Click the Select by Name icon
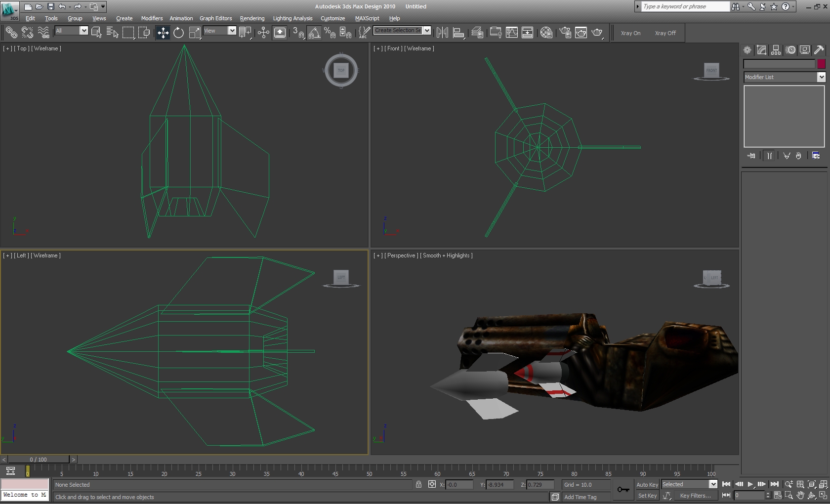The width and height of the screenshot is (830, 504). click(112, 33)
